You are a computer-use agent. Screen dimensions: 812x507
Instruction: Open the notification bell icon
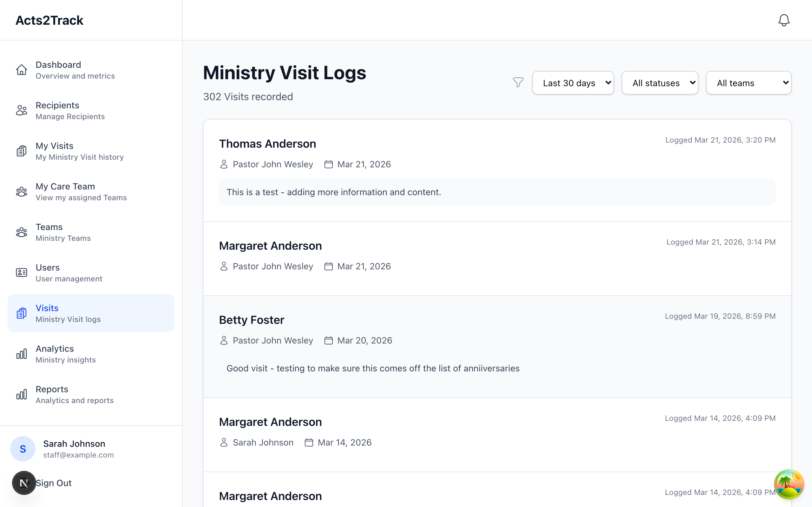click(784, 20)
